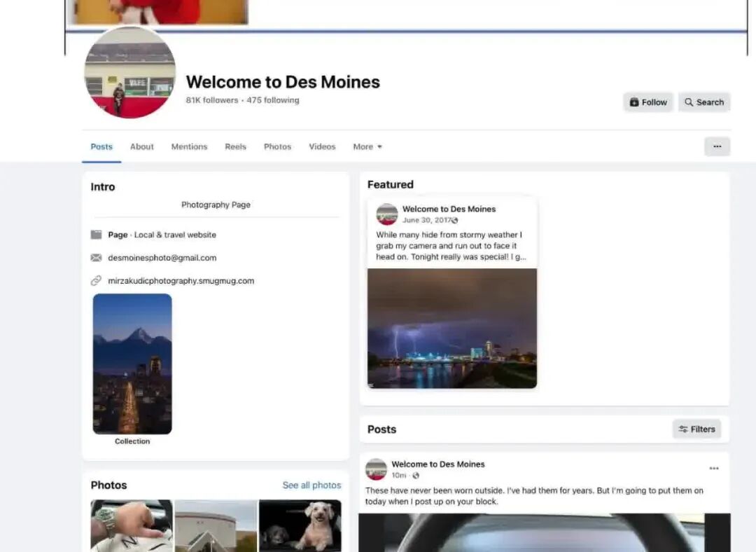Open the See all photos link
Viewport: 756px width, 552px height.
[x=311, y=485]
